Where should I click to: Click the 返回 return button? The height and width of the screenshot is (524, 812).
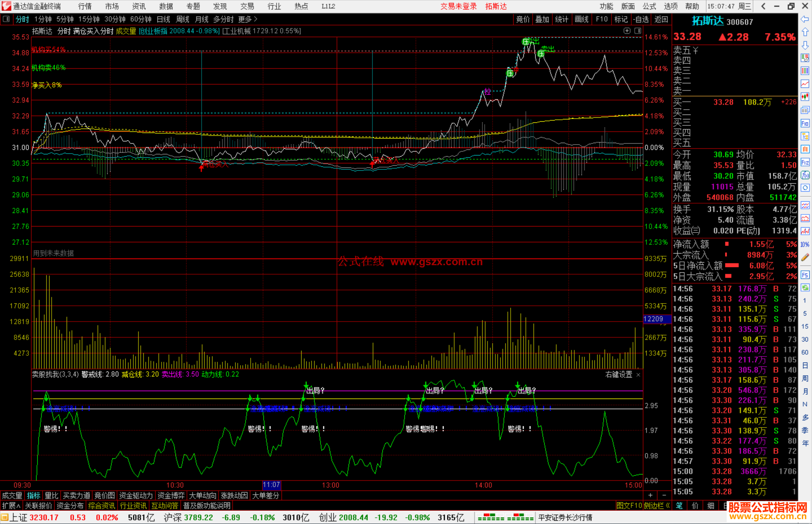click(x=661, y=19)
